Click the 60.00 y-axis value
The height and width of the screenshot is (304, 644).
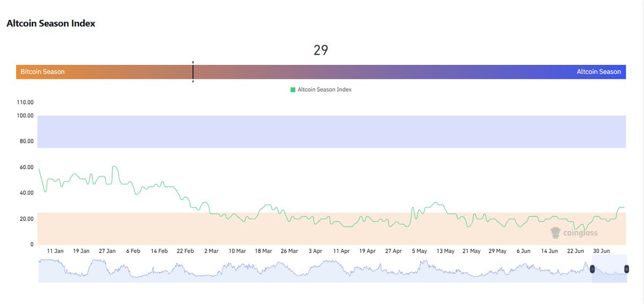pyautogui.click(x=27, y=167)
